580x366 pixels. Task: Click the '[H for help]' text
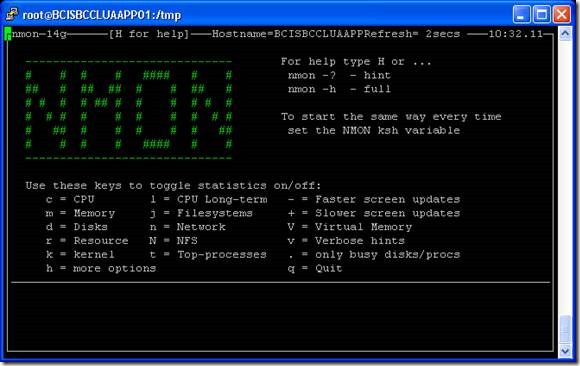tap(149, 34)
